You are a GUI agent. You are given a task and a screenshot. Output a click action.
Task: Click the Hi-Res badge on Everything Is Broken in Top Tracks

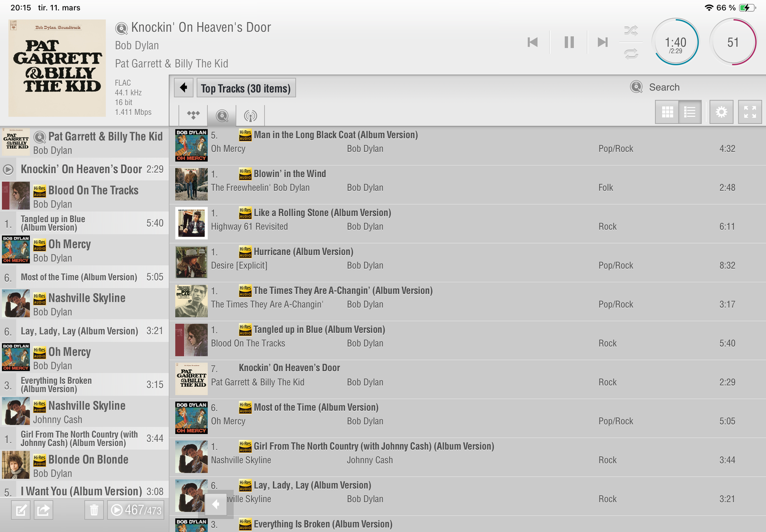pyautogui.click(x=245, y=524)
